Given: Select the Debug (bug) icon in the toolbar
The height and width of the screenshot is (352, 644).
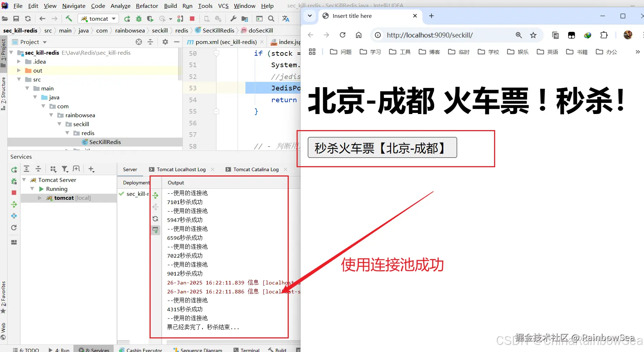Looking at the screenshot, I should point(139,19).
